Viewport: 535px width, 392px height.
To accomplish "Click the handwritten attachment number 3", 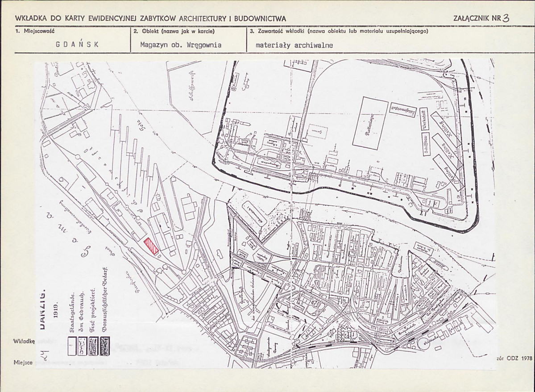I will click(x=505, y=18).
